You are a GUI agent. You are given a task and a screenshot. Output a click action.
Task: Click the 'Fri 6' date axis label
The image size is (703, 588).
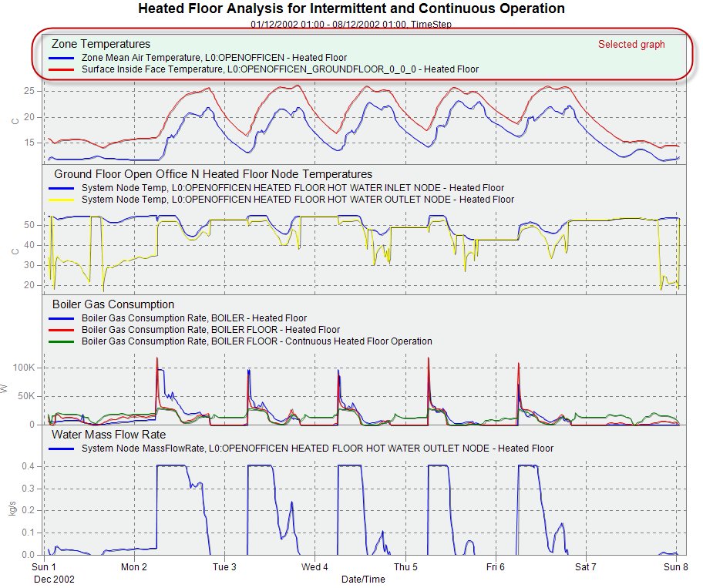point(496,567)
